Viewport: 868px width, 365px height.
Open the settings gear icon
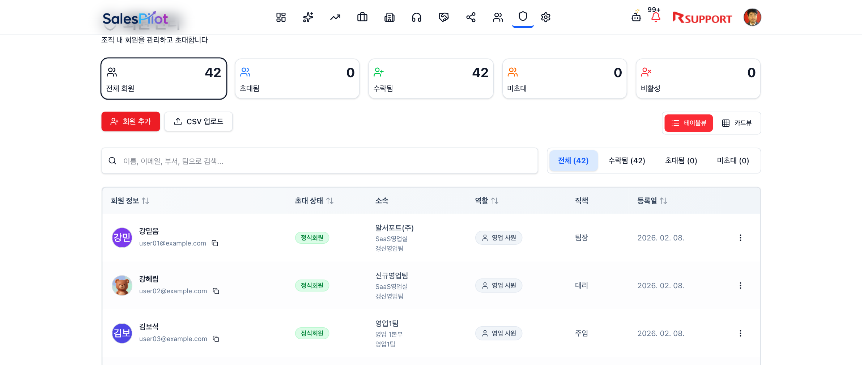[x=546, y=17]
